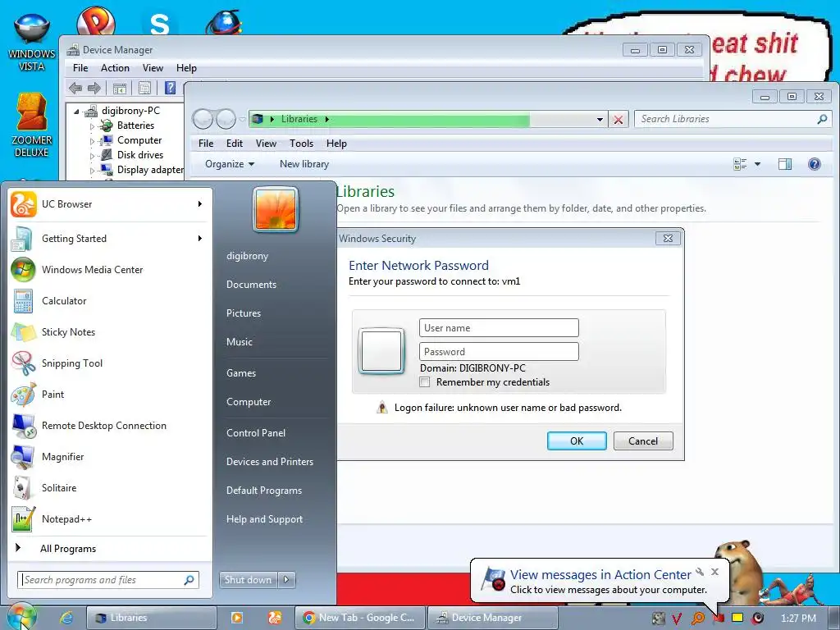Screen dimensions: 840x630
Task: Open Internet Explorer from taskbar
Action: pyautogui.click(x=66, y=618)
